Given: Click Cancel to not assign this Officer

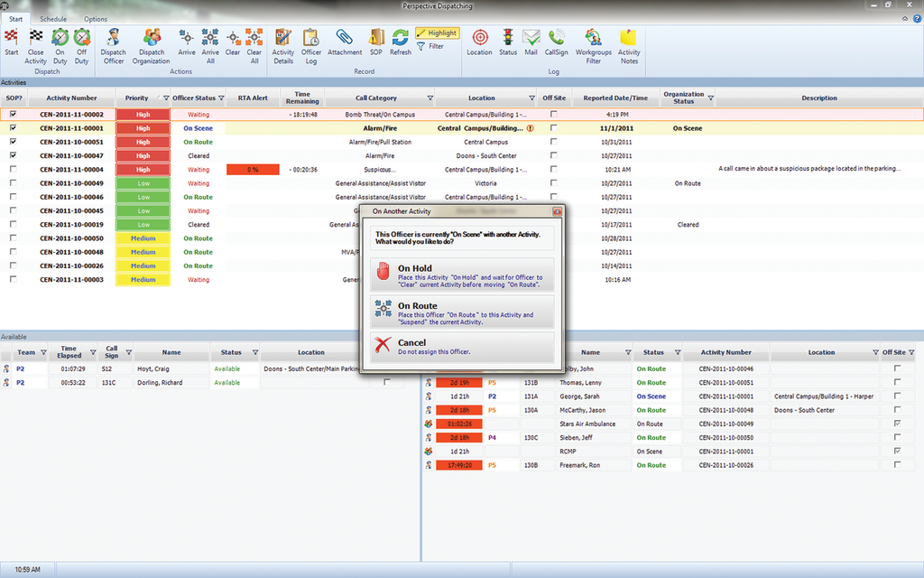Looking at the screenshot, I should click(462, 346).
